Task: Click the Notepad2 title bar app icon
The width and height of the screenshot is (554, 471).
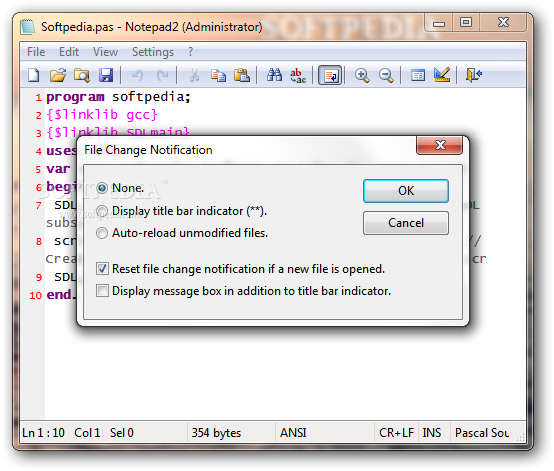Action: (28, 27)
